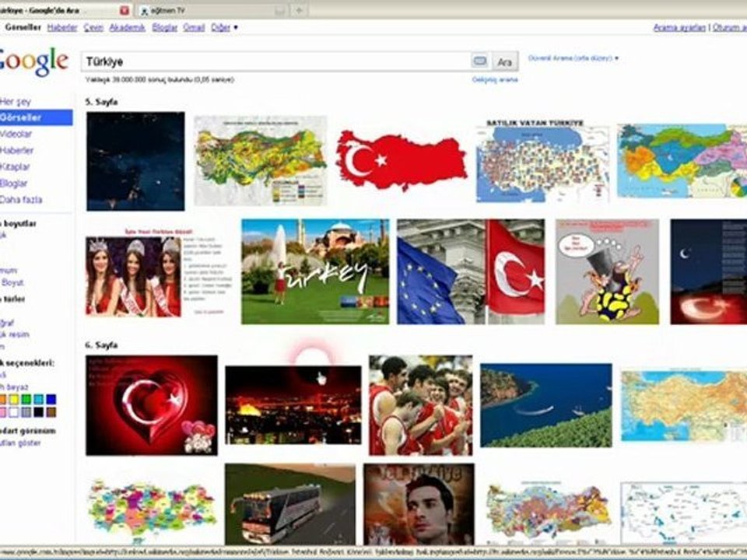Screen dimensions: 747x560
Task: Expand the Güvenli Arama dropdown
Action: coord(573,58)
